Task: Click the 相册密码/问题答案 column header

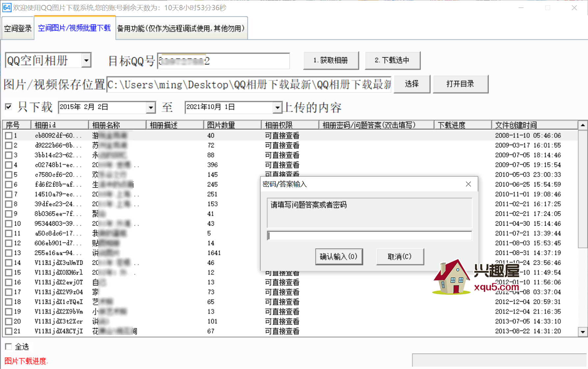Action: [376, 125]
